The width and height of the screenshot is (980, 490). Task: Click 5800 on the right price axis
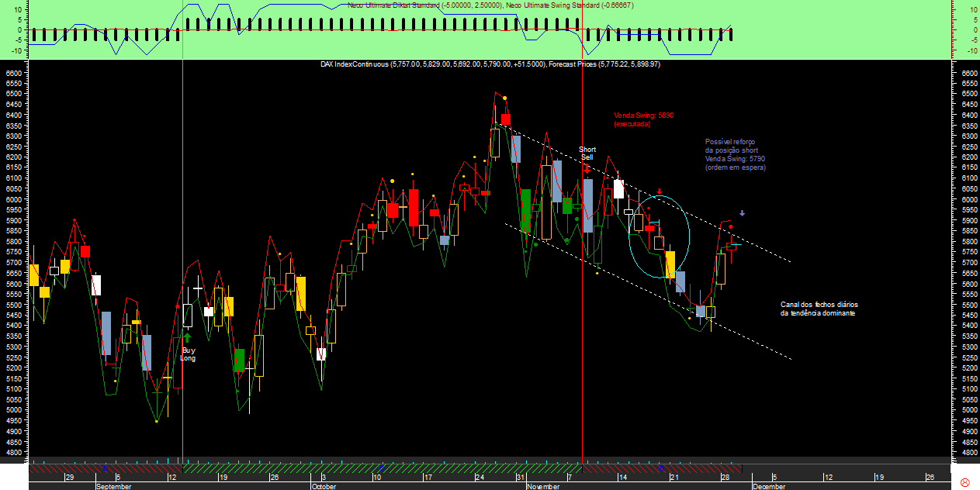[969, 242]
